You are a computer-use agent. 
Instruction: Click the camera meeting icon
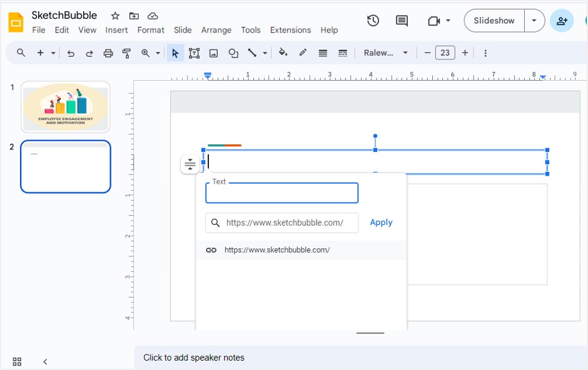(x=434, y=21)
